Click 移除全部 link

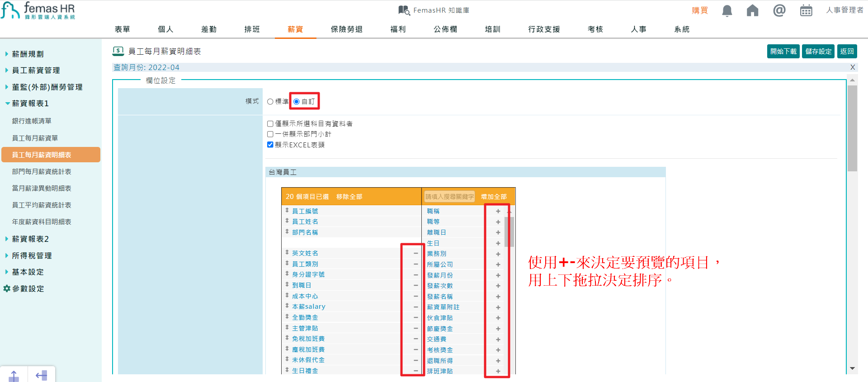[x=349, y=197]
